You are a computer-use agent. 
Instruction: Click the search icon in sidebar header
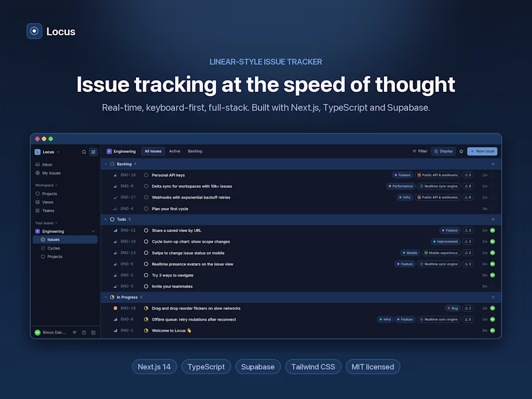[84, 152]
